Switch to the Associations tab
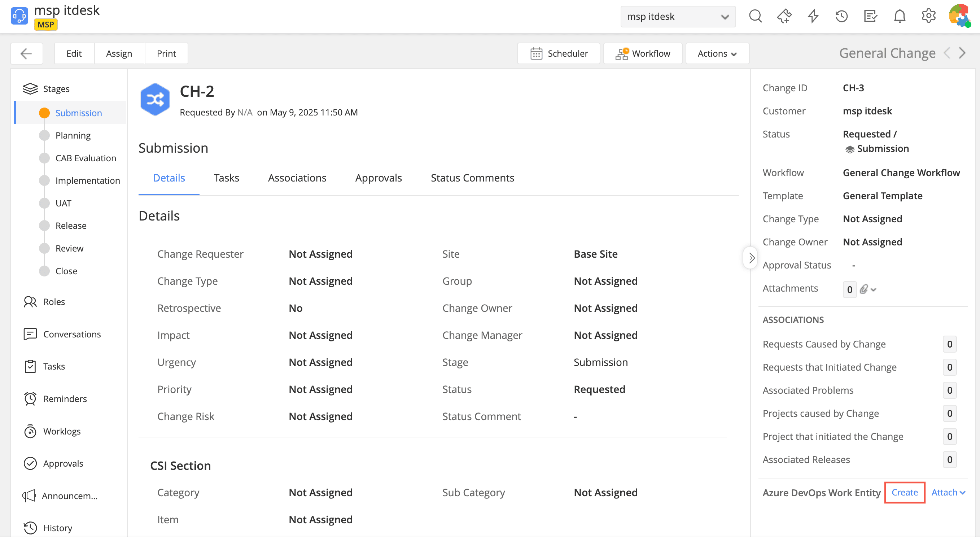 [297, 178]
